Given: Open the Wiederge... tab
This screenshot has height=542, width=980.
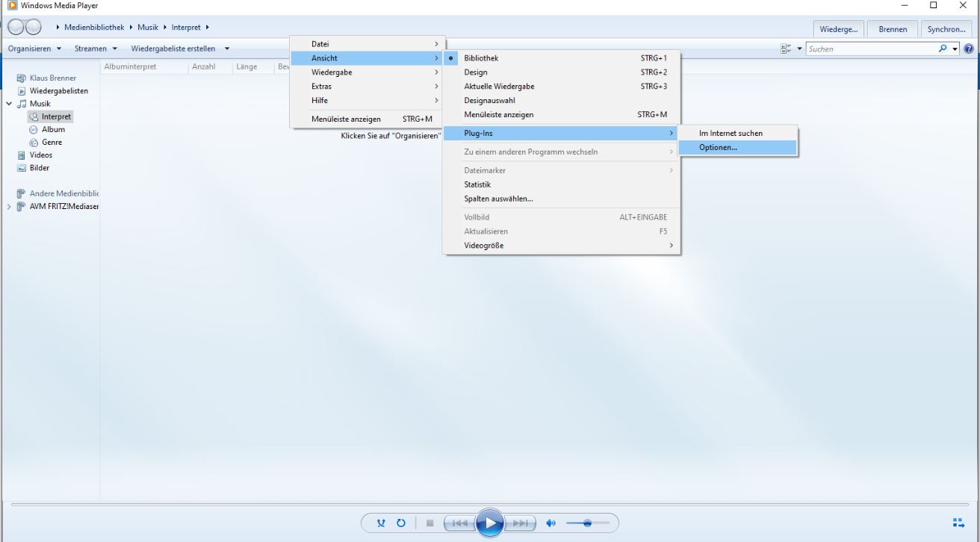Looking at the screenshot, I should coord(839,29).
